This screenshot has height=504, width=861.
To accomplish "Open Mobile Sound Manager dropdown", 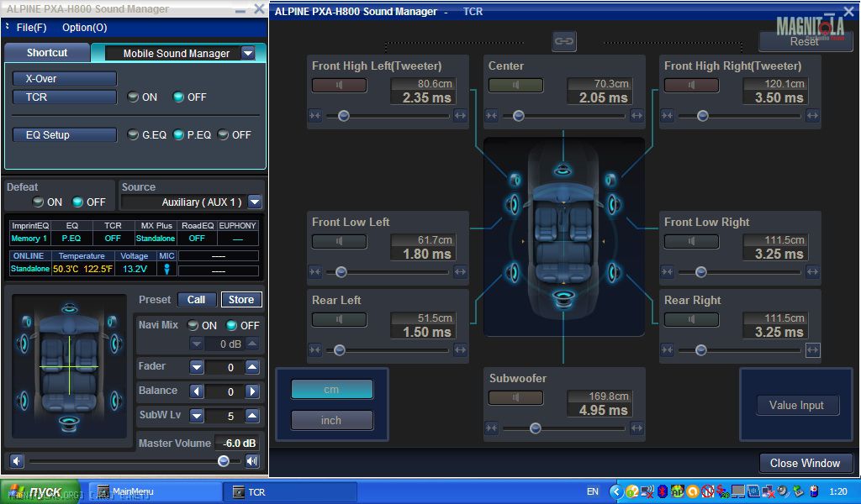I will pyautogui.click(x=248, y=53).
